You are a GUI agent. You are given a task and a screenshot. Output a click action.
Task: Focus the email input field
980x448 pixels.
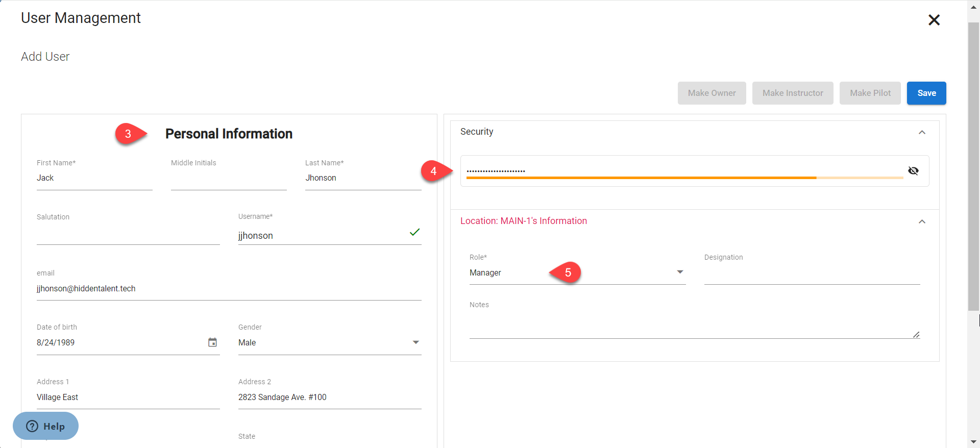coord(229,289)
